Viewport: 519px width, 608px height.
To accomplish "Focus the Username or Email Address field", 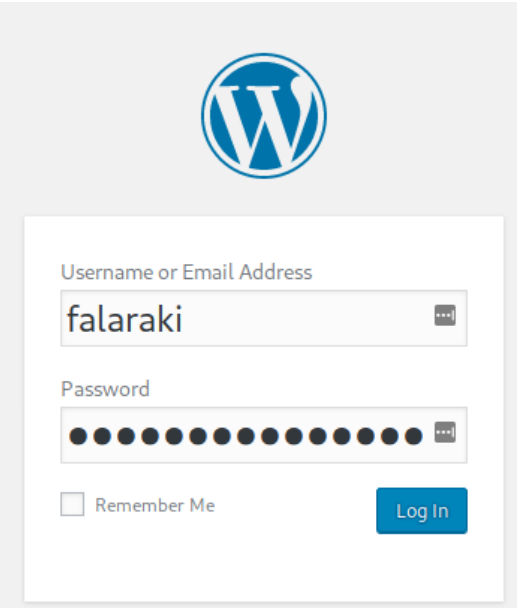I will pos(264,318).
